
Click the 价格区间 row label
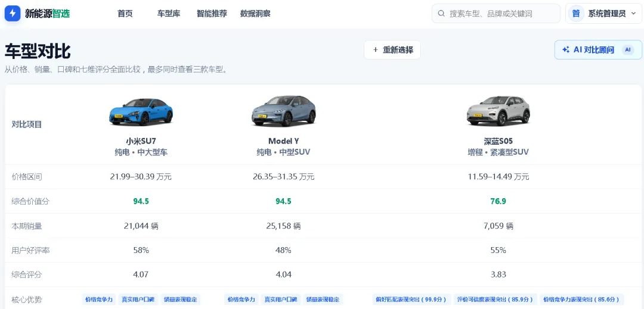(27, 177)
